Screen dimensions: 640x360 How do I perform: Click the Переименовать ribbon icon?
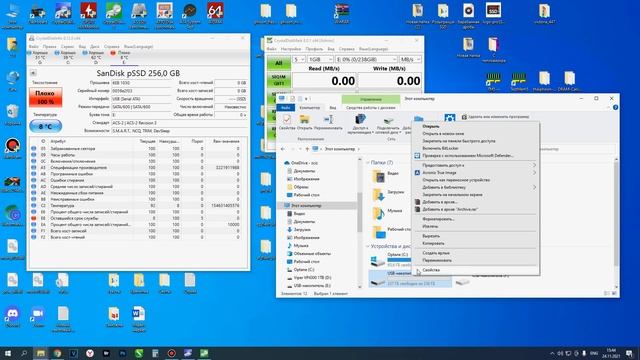[328, 122]
